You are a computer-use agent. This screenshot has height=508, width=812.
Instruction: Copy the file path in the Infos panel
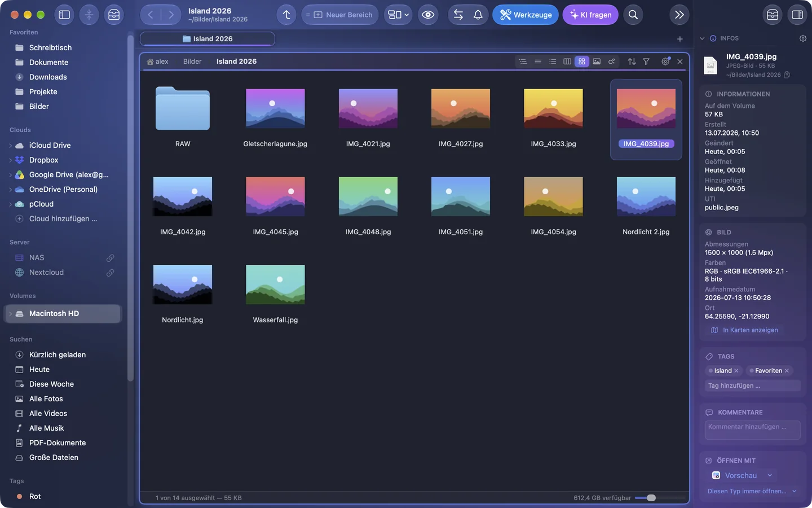point(787,75)
